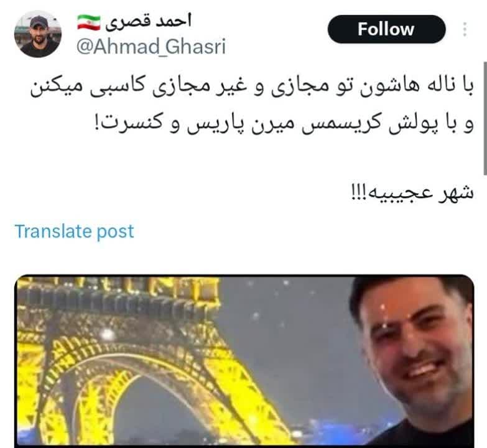Open the attached Eiffel Tower media
The width and height of the screenshot is (487, 448).
pos(244,361)
